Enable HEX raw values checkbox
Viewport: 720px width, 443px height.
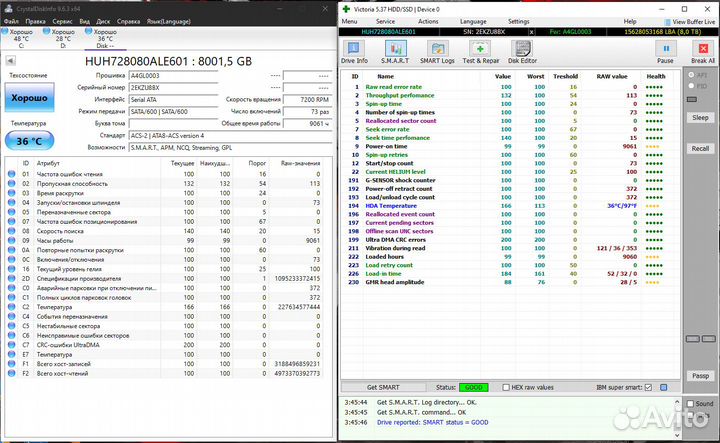point(506,387)
